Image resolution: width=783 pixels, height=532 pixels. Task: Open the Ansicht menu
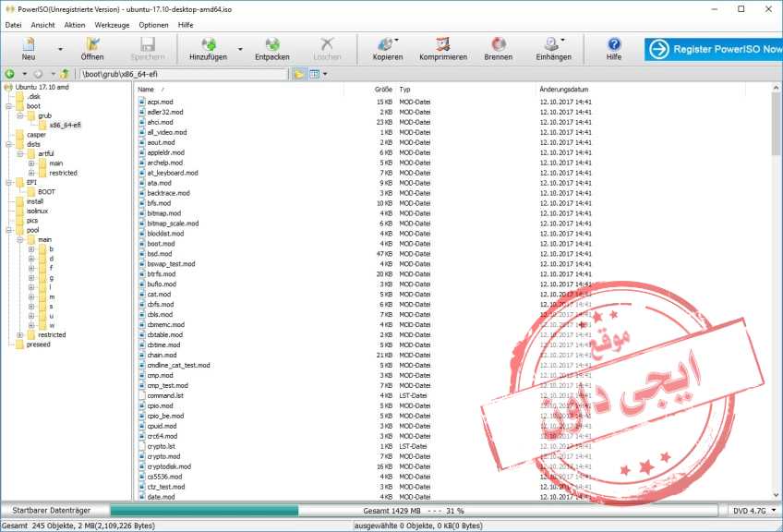click(43, 25)
